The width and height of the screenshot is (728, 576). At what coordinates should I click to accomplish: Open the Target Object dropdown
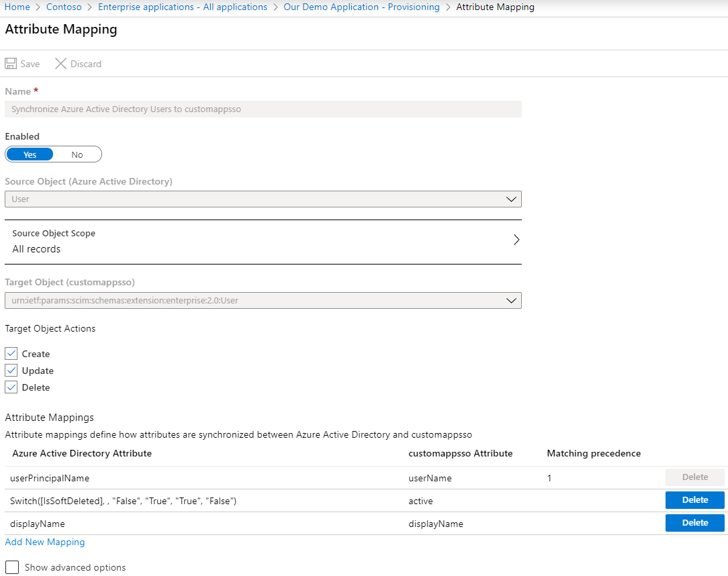(263, 300)
